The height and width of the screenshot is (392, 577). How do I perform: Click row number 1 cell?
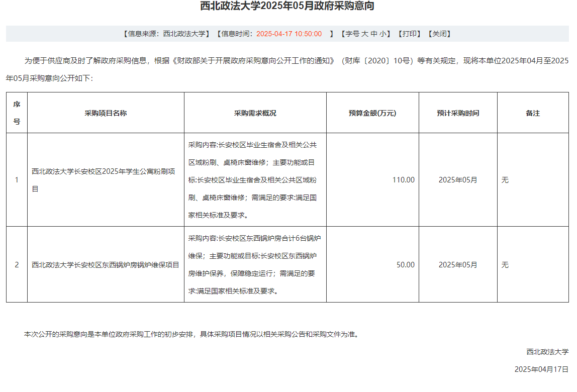point(17,179)
